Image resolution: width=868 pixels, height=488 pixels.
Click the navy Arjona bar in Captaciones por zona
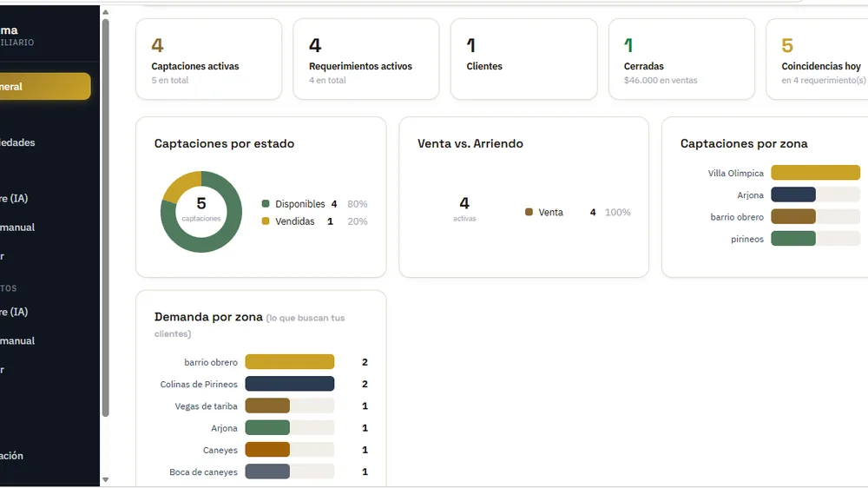(x=793, y=195)
